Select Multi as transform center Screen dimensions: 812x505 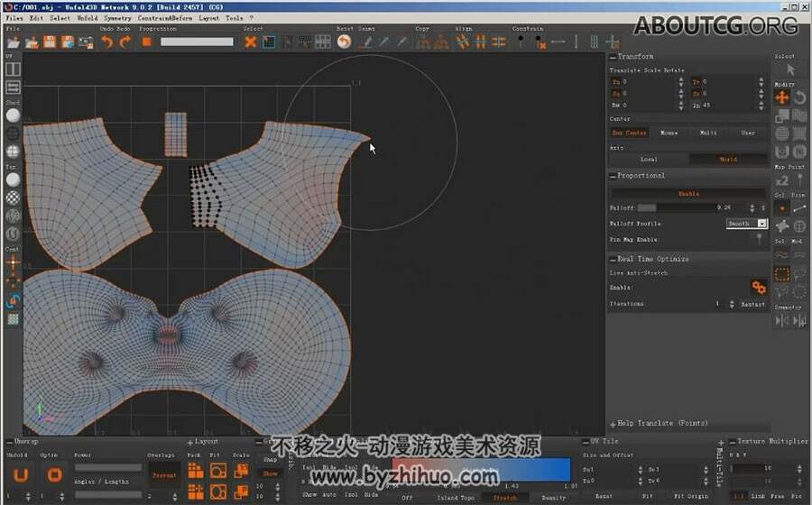708,133
